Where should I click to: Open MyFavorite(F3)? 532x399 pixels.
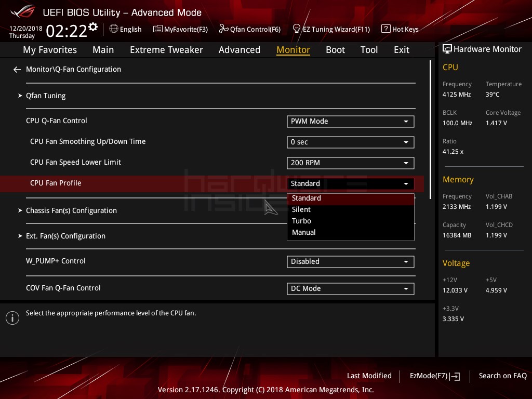tap(180, 29)
